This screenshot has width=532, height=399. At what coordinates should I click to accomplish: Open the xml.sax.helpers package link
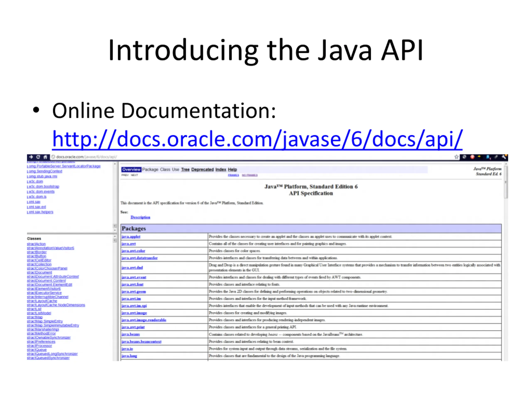[x=40, y=212]
